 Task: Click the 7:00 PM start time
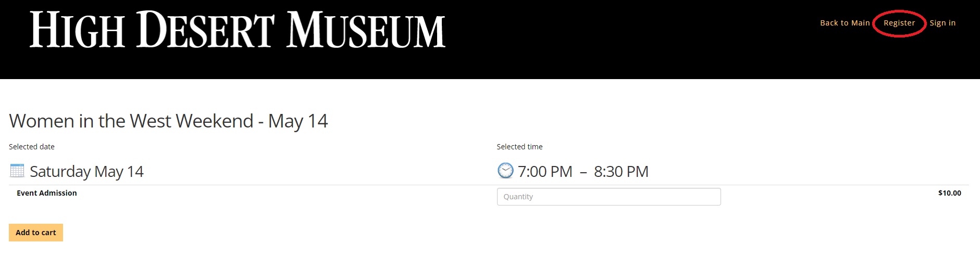[545, 171]
